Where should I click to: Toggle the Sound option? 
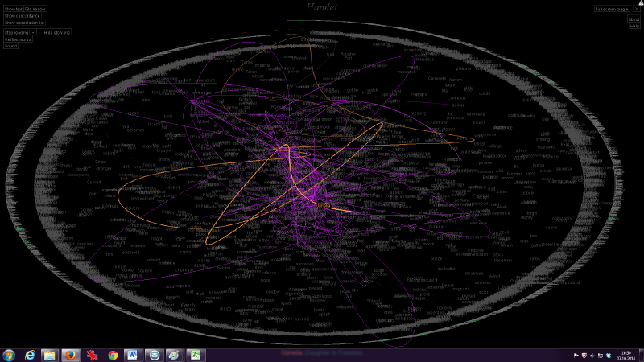[x=10, y=46]
